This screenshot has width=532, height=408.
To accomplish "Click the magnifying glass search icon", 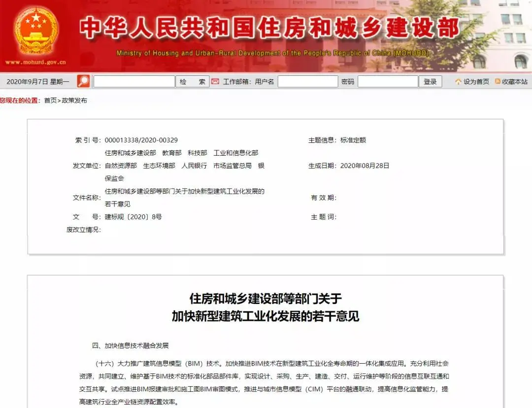I will point(83,80).
